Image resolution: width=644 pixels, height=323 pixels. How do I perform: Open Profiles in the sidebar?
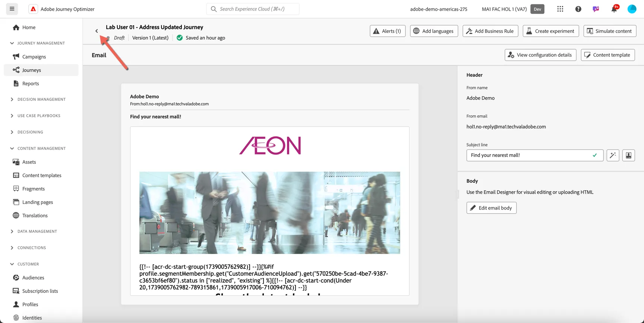(41, 304)
